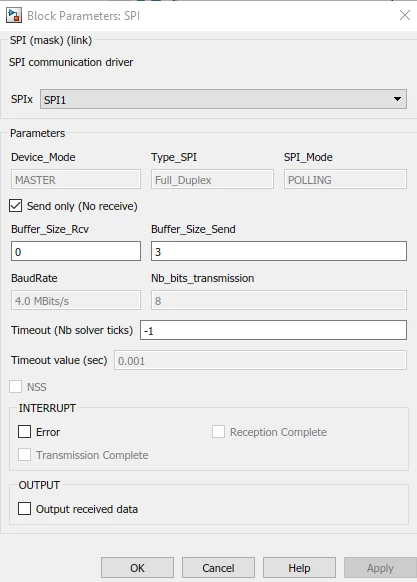Click the disabled Device_Mode MASTER field
The width and height of the screenshot is (417, 582).
pyautogui.click(x=76, y=179)
